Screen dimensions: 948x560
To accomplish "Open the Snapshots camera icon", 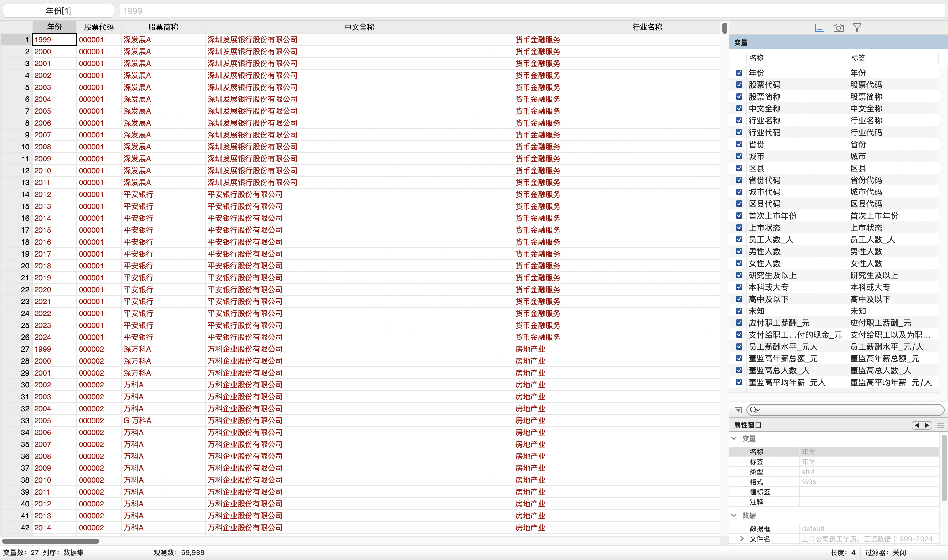I will [x=838, y=28].
